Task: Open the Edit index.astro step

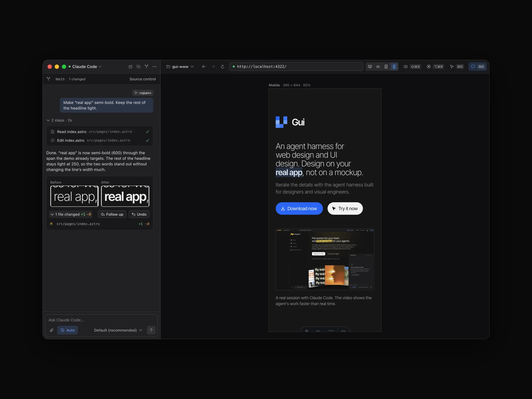Action: (100, 141)
